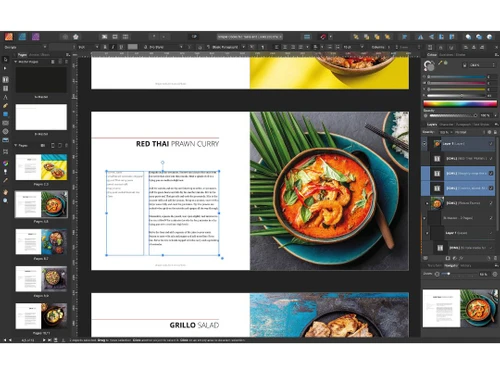This screenshot has width=500, height=375.
Task: Select the Ellipse tool
Action: click(x=5, y=132)
